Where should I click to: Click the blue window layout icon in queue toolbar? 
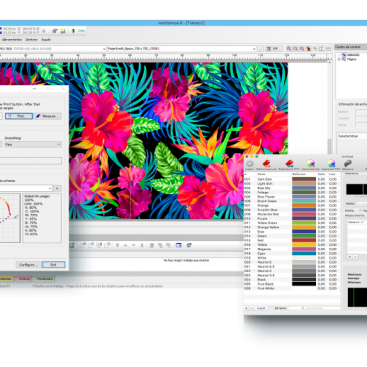(x=179, y=245)
